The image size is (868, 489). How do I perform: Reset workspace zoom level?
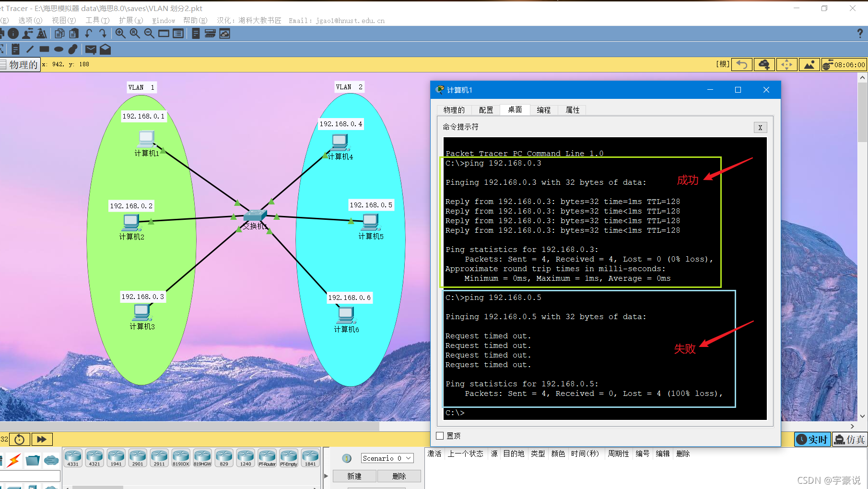[x=135, y=34]
